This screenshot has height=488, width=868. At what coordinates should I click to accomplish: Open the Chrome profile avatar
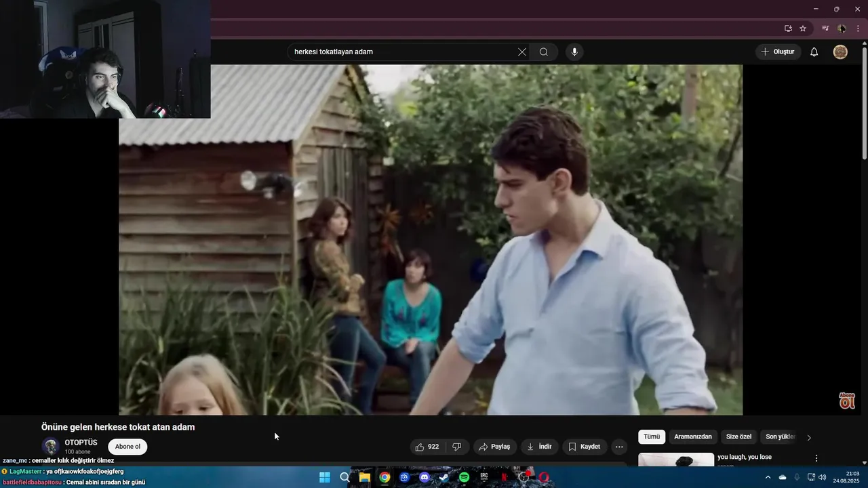(x=842, y=28)
